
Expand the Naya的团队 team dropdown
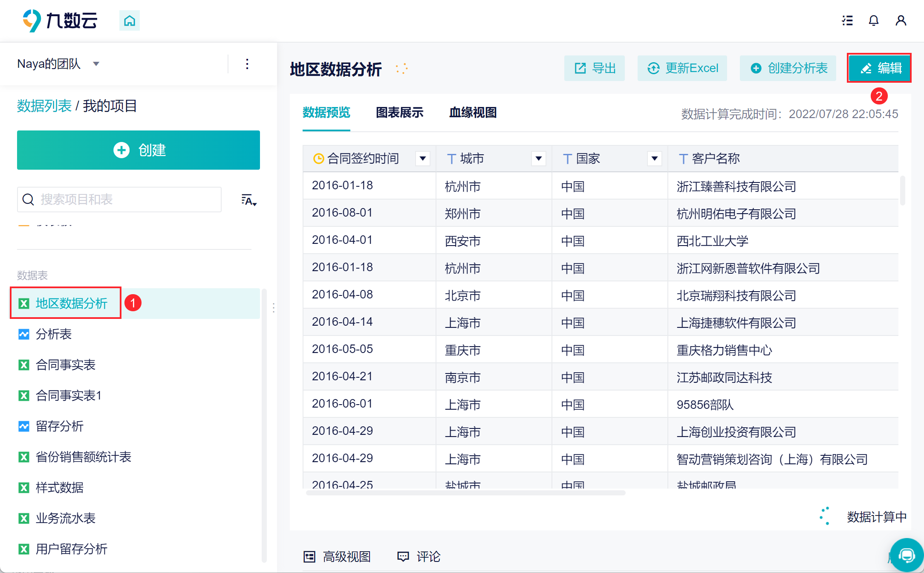click(96, 64)
